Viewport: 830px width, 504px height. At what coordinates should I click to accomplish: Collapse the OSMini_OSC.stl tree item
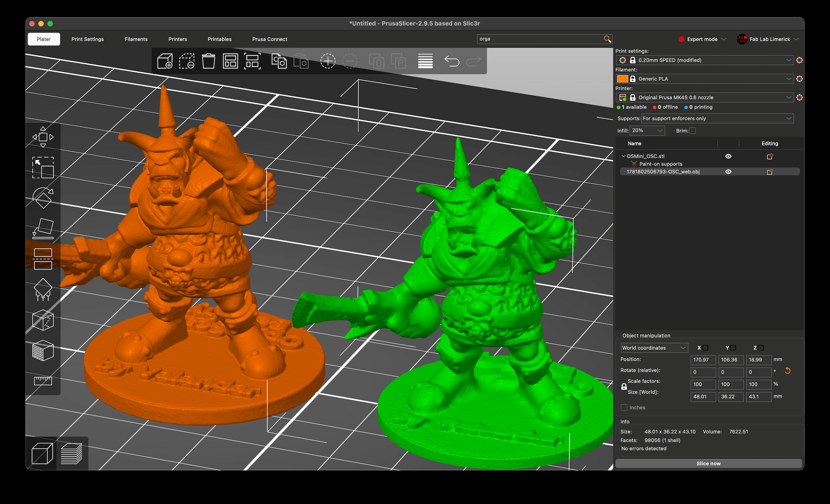[x=624, y=156]
